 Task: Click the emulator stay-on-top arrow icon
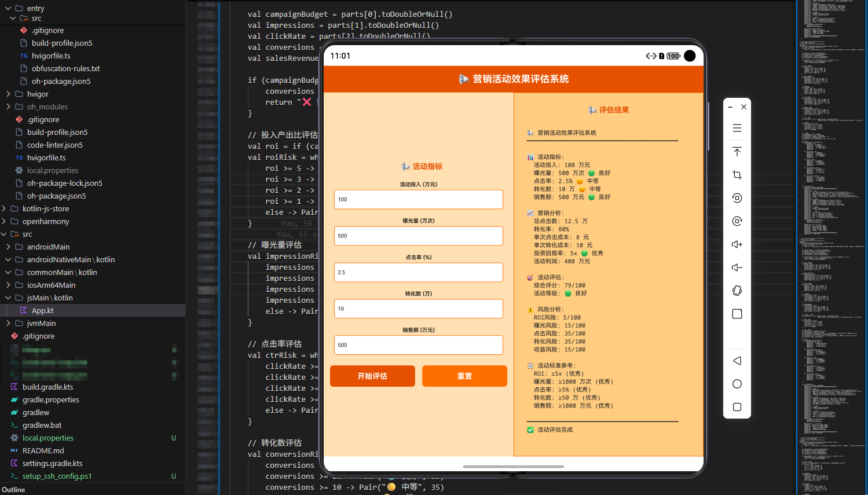pos(737,152)
